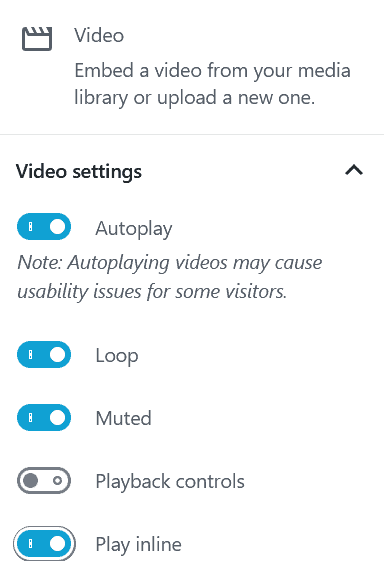Enable the Playback controls toggle

tap(44, 481)
